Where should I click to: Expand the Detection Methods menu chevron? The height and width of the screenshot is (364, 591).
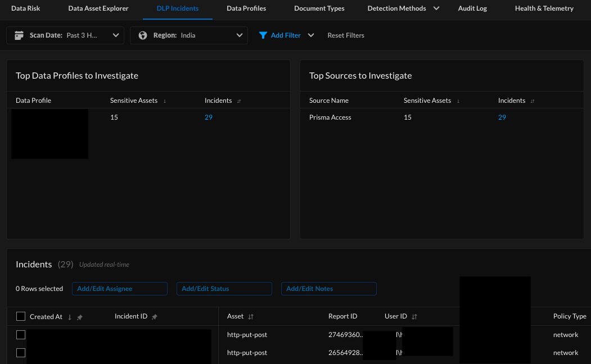coord(436,8)
